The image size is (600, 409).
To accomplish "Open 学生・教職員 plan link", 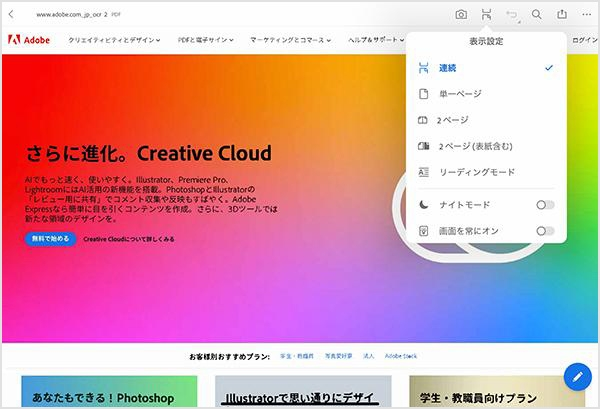I will click(x=297, y=356).
